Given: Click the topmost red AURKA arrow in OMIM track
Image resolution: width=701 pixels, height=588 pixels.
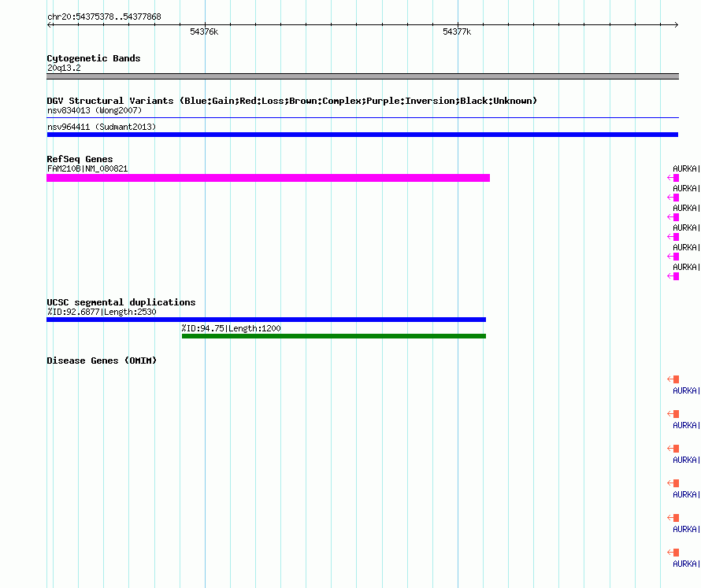Looking at the screenshot, I should pos(673,379).
